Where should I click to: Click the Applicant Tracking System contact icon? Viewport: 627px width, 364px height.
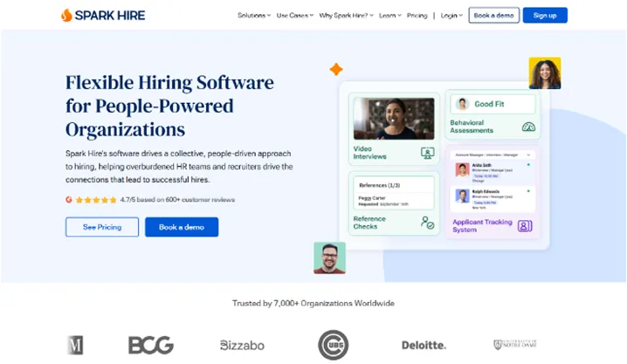coord(525,226)
